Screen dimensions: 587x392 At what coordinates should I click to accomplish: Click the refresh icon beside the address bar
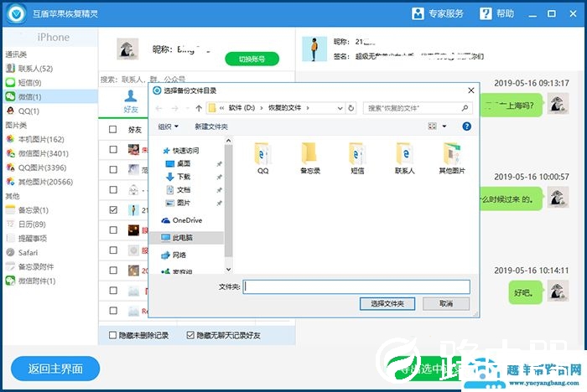(351, 109)
